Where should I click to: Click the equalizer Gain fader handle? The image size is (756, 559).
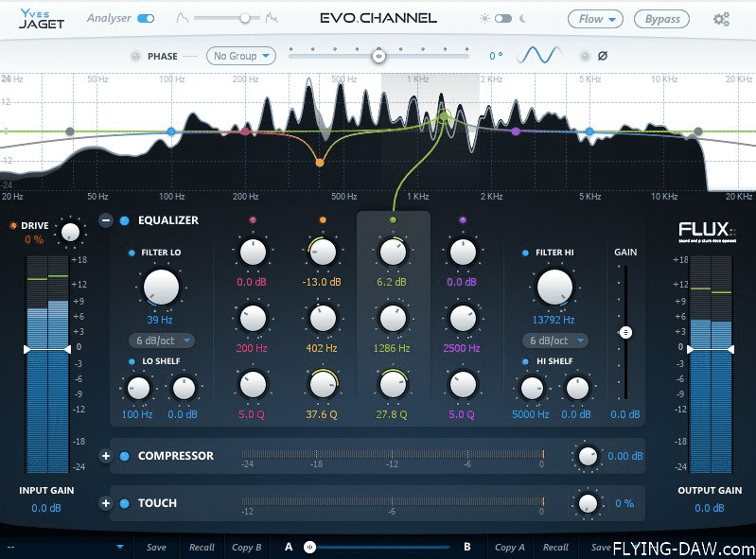(x=625, y=333)
